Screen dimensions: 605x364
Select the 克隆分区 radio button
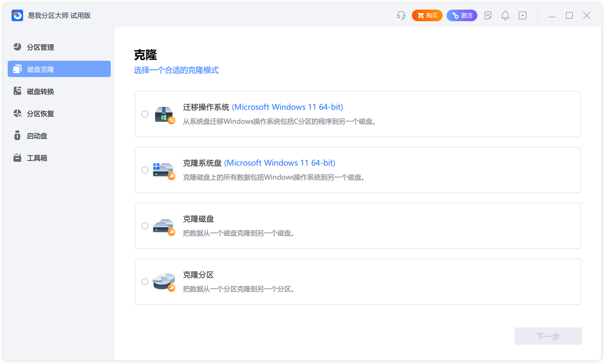145,282
